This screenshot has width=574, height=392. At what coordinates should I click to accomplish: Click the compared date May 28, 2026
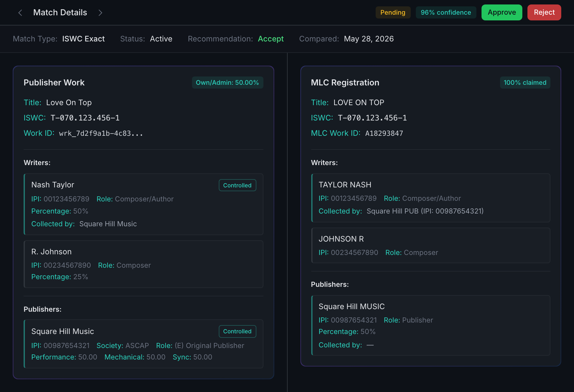pyautogui.click(x=369, y=39)
